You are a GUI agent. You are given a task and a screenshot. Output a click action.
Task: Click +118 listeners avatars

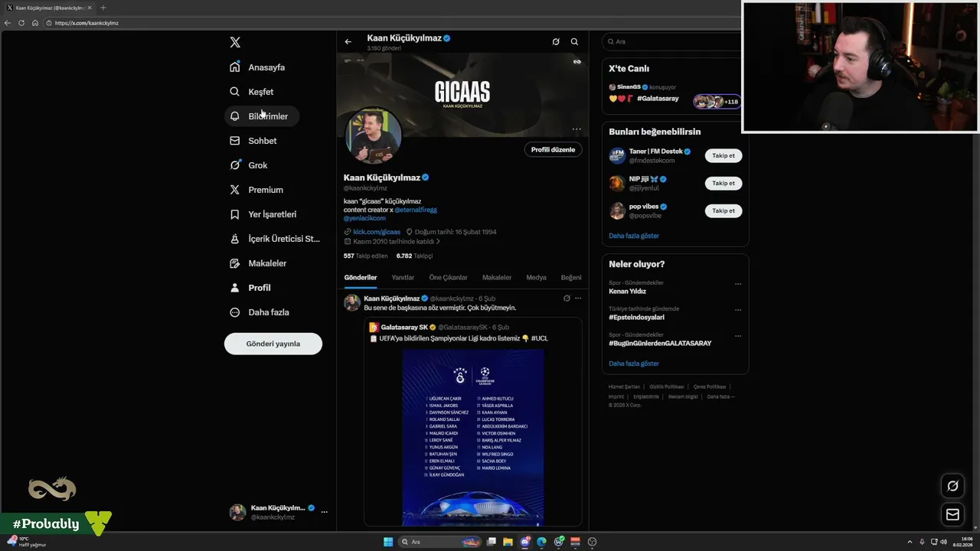tap(717, 102)
